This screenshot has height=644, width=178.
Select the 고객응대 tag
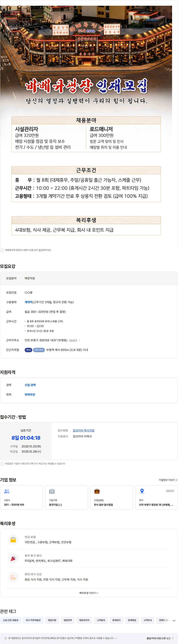click(101, 620)
